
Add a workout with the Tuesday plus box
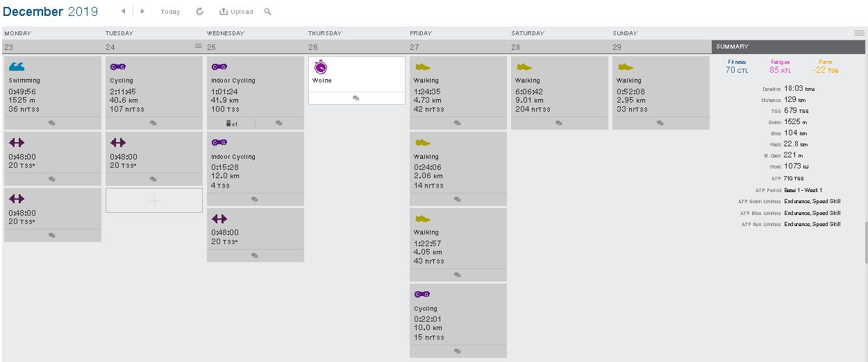(x=154, y=200)
